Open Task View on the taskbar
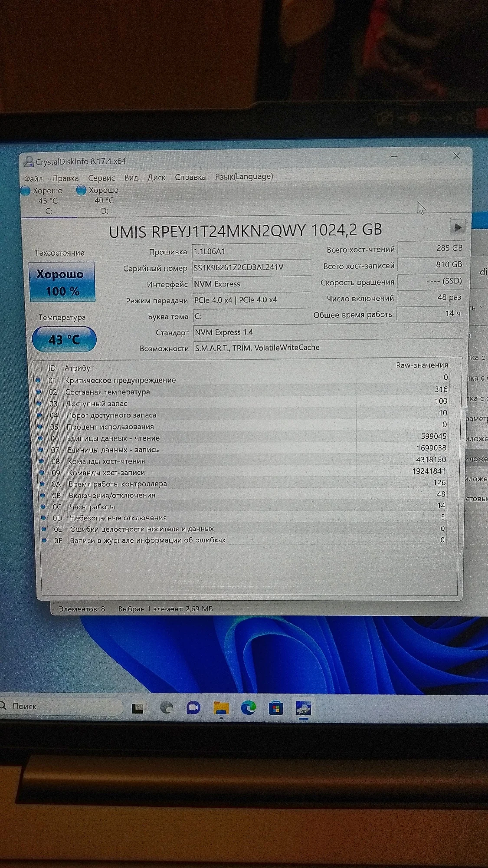Screen dimensions: 488x868 [x=138, y=708]
